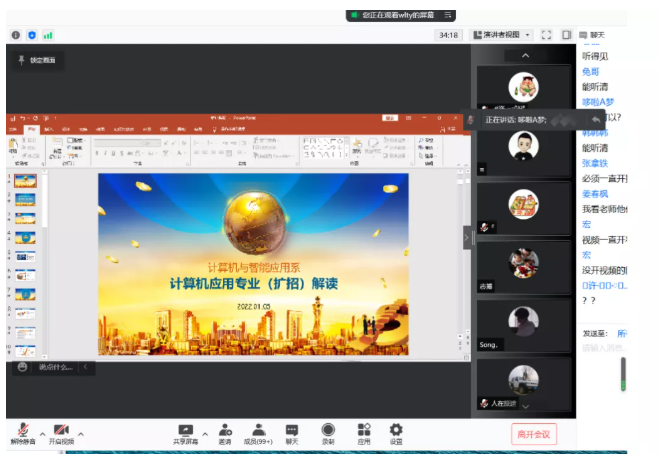Click the chat message with two question marks
This screenshot has width=659, height=467.
[589, 301]
